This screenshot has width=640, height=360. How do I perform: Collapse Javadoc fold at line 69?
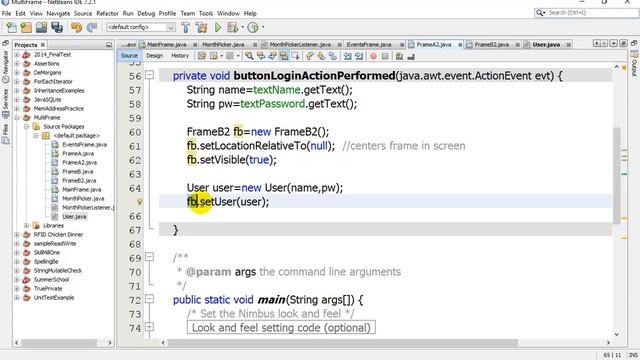click(x=149, y=257)
